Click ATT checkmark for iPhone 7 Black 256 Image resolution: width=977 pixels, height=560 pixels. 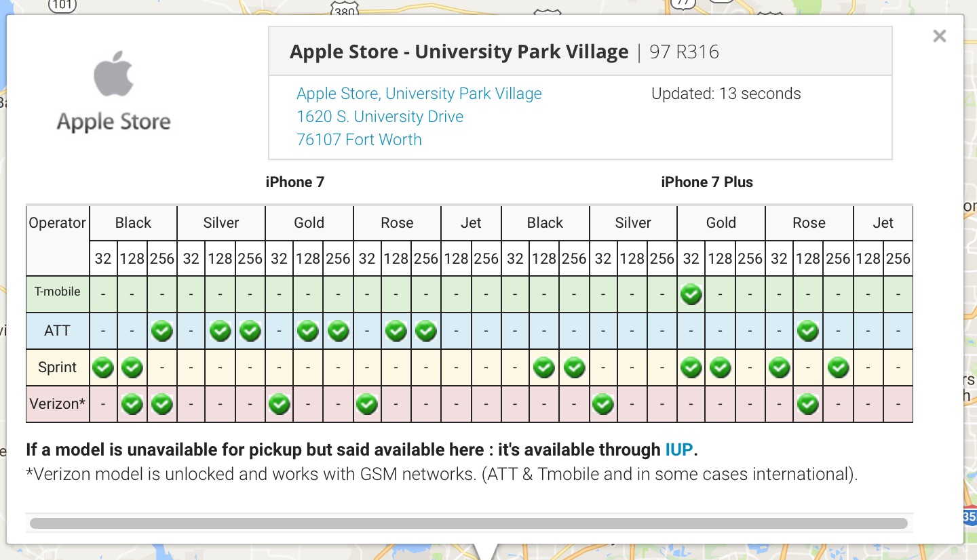pos(162,332)
